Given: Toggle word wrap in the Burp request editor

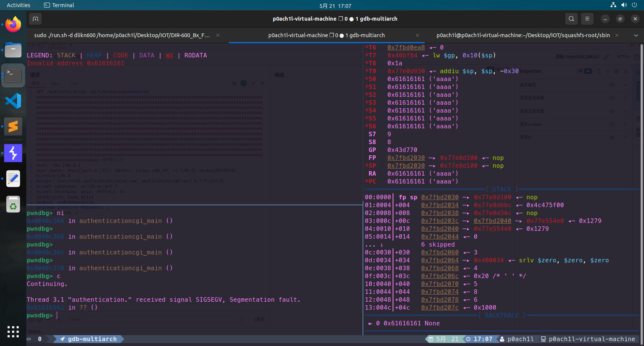Looking at the screenshot, I should pyautogui.click(x=243, y=83).
